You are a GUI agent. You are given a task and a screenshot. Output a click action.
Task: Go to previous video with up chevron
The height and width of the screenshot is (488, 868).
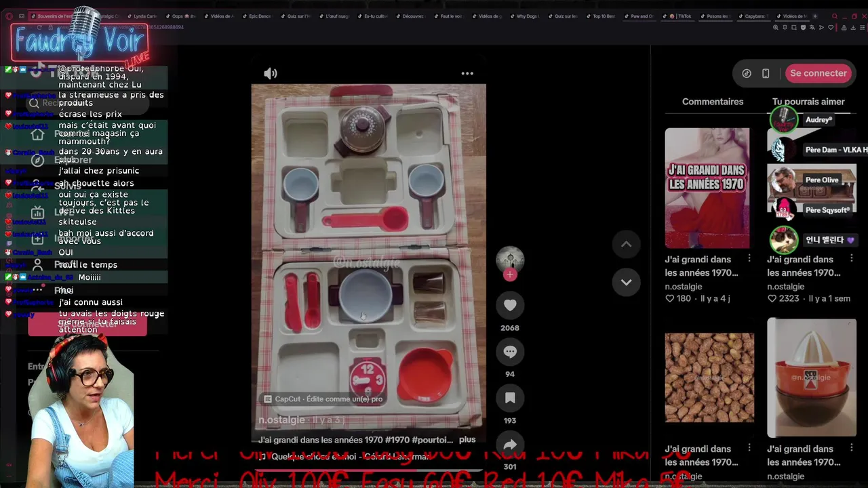point(627,245)
